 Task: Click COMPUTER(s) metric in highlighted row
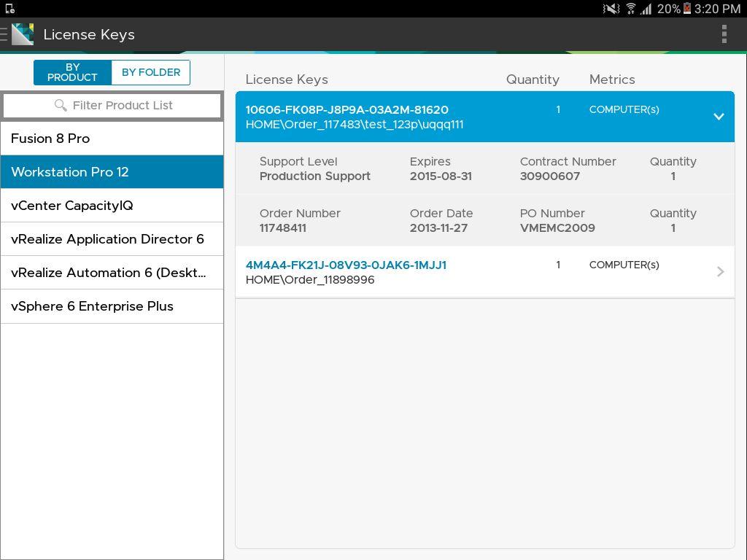click(x=624, y=109)
